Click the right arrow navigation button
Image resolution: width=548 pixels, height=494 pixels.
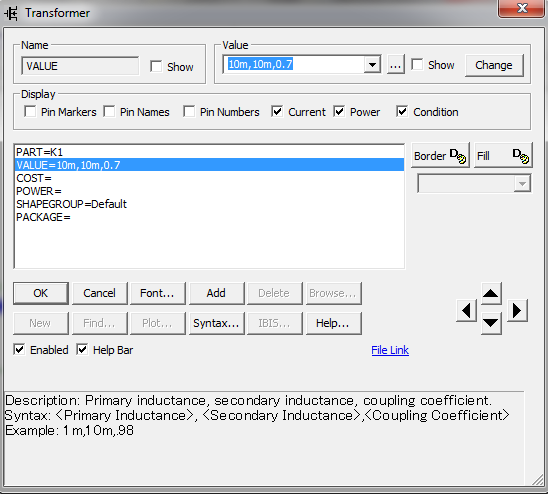pyautogui.click(x=517, y=310)
